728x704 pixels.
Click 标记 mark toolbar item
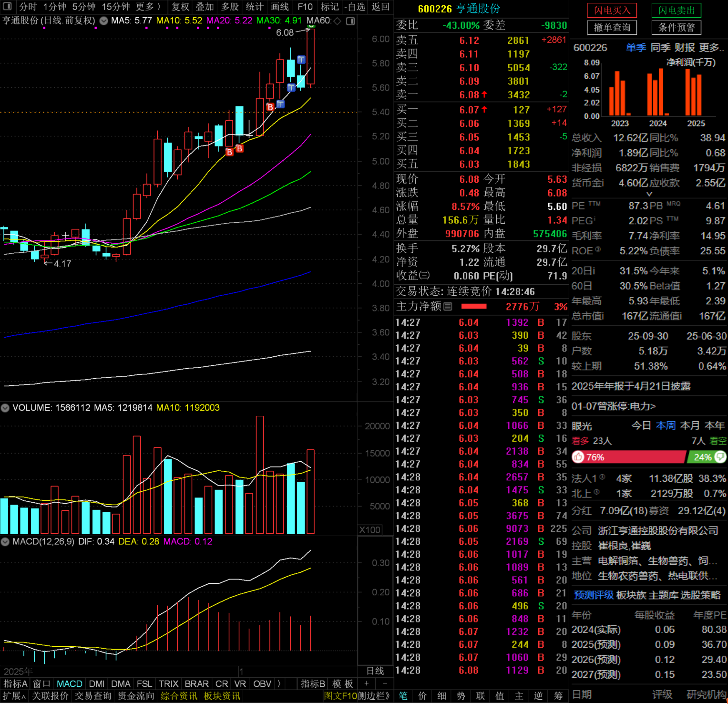point(330,7)
